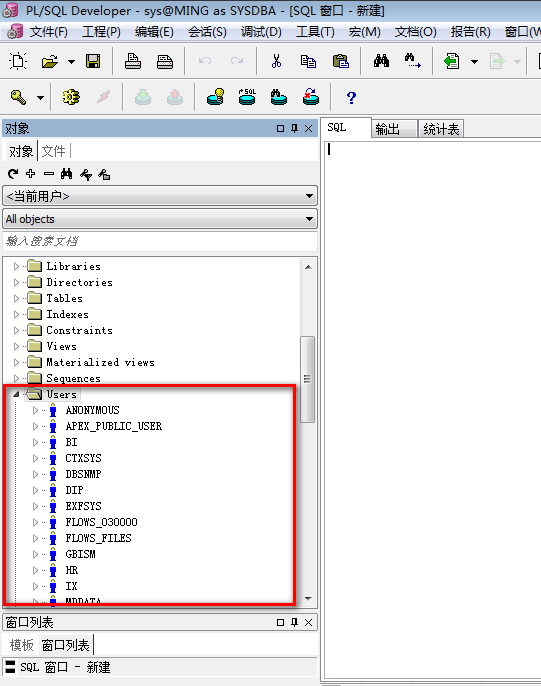Click the binoculars find icon in object browser
This screenshot has height=686, width=541.
(x=66, y=174)
